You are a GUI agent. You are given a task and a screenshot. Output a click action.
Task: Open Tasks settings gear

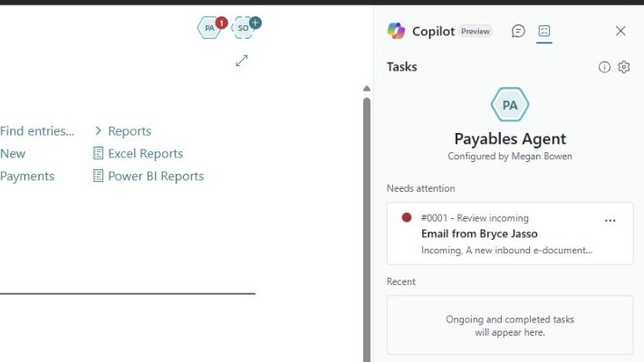[x=624, y=67]
